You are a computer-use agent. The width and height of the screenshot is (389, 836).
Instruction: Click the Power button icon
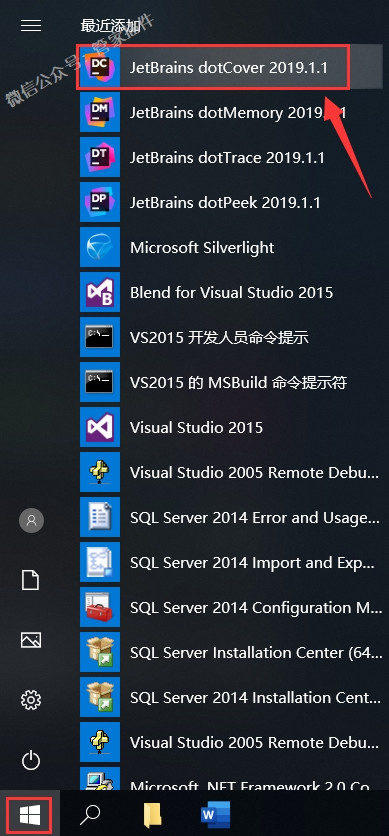[31, 759]
